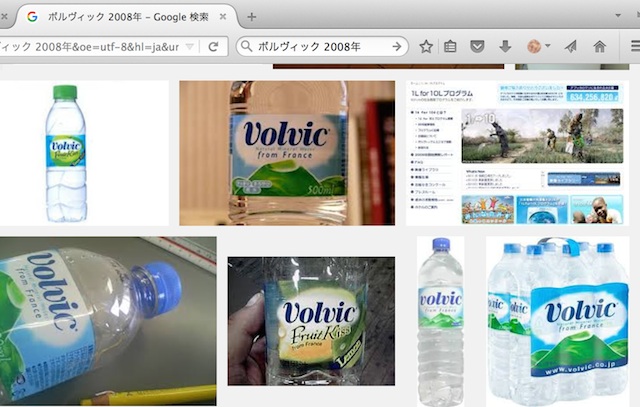Open tall Volvic bottle with blue cap image
Viewport: 640px width, 407px height.
click(440, 321)
